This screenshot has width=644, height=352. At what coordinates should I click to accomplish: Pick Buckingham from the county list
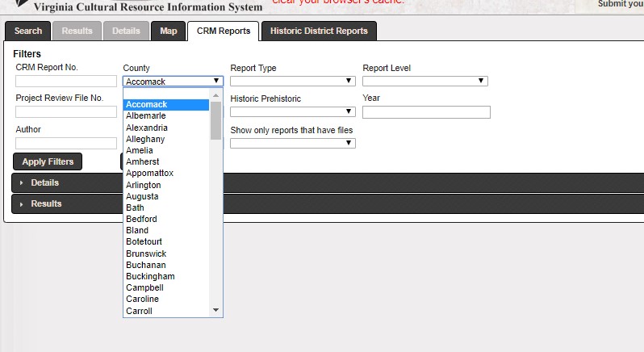point(166,276)
